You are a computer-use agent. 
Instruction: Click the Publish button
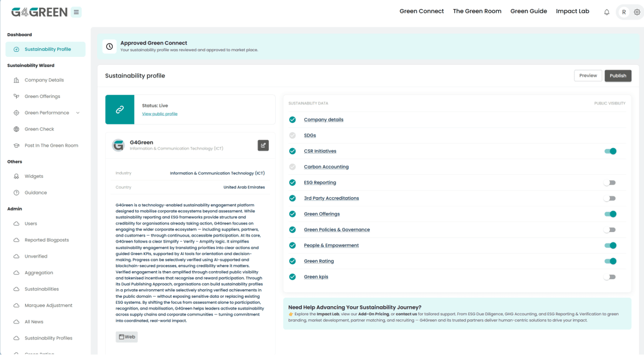pyautogui.click(x=618, y=76)
